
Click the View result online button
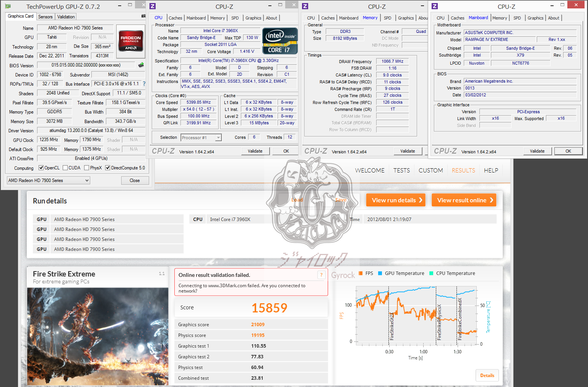coord(464,200)
